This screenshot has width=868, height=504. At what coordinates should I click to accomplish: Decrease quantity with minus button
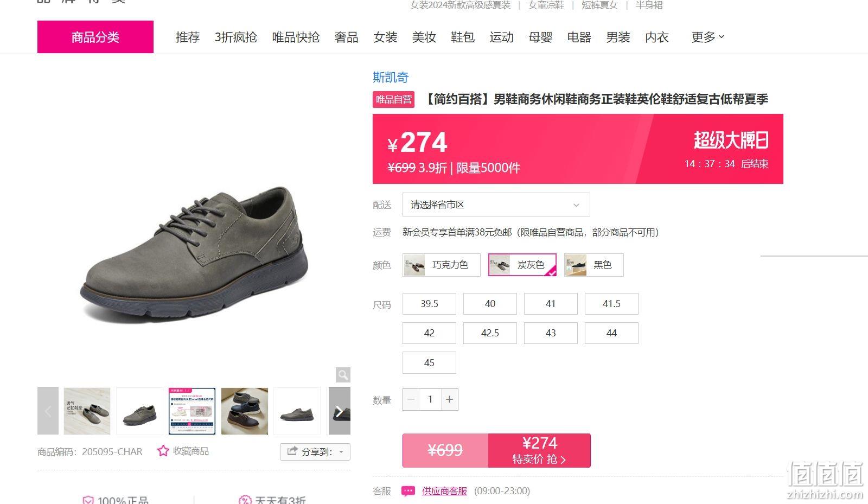411,399
